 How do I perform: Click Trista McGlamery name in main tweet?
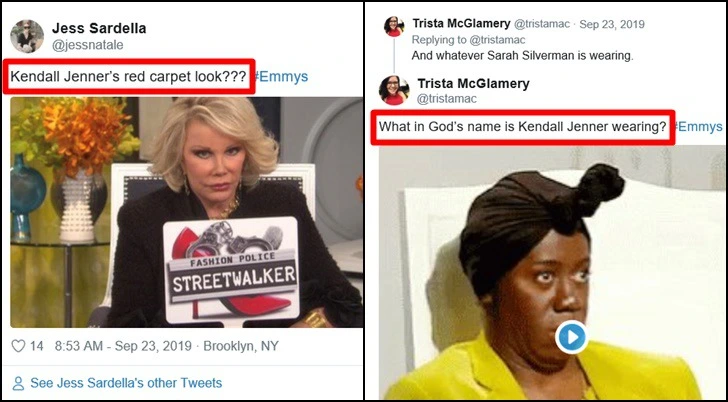(473, 84)
